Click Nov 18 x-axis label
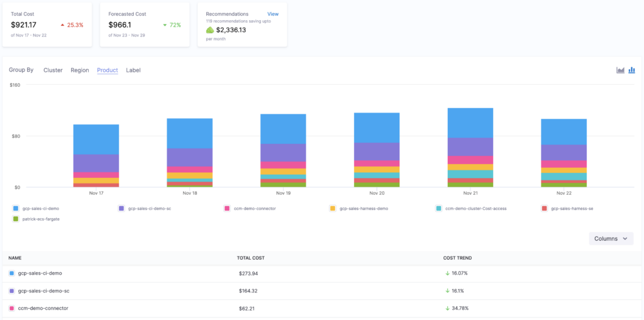644x320 pixels. (190, 193)
